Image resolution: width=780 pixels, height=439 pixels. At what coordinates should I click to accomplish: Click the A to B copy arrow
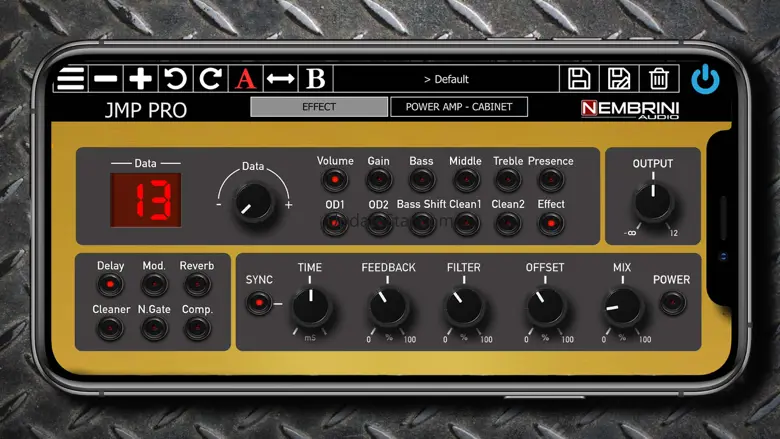pyautogui.click(x=281, y=79)
